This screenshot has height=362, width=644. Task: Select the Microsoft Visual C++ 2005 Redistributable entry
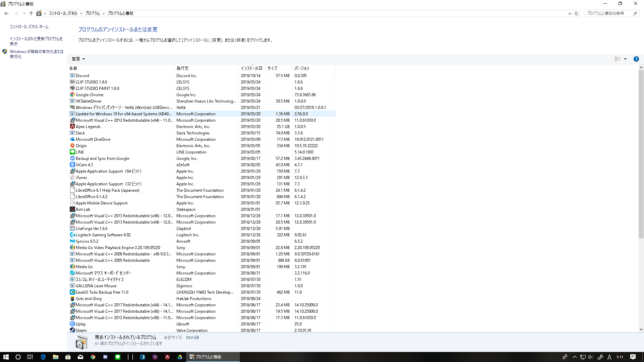202,260
